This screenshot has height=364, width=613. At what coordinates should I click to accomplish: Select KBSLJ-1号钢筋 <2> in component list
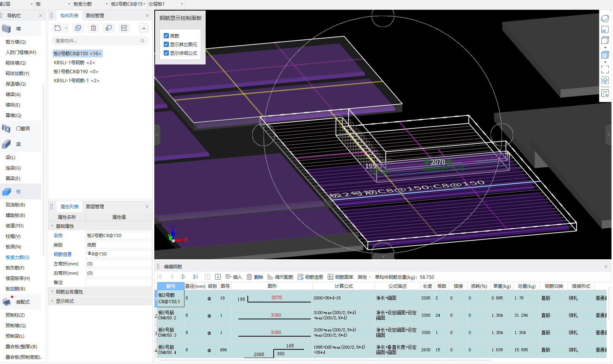click(x=74, y=63)
